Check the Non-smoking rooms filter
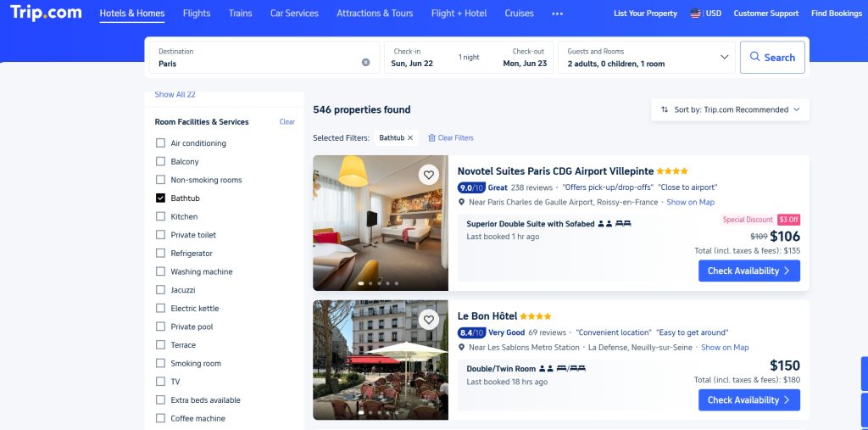This screenshot has height=430, width=868. pos(160,180)
